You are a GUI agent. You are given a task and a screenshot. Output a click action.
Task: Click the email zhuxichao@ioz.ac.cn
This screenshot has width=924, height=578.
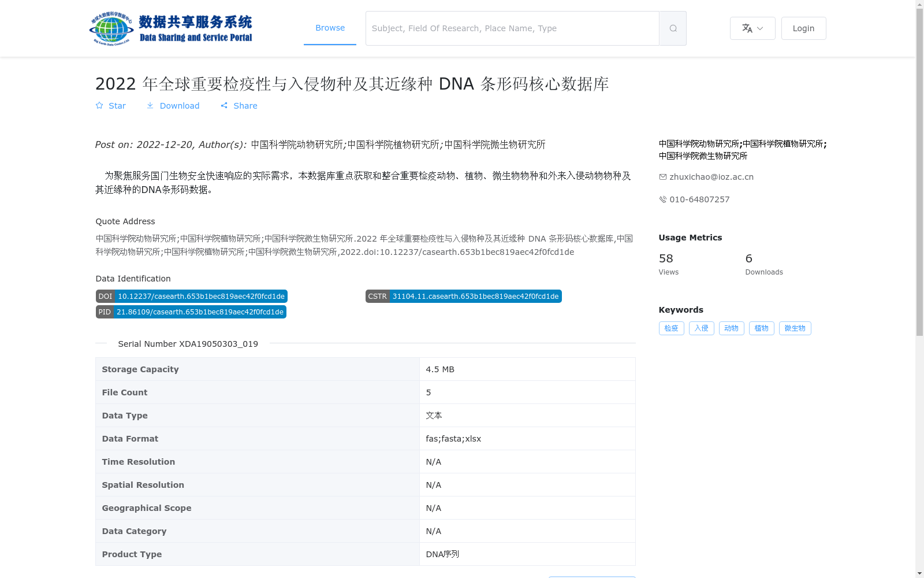(711, 177)
